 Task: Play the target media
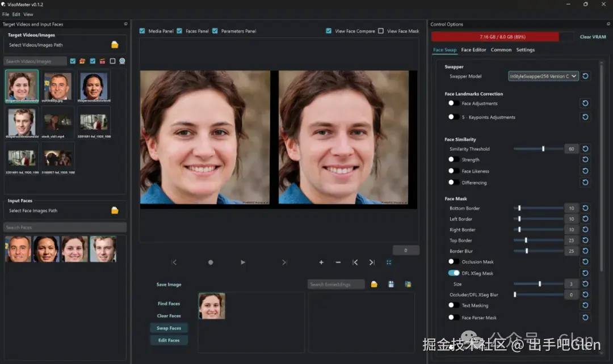tap(243, 263)
